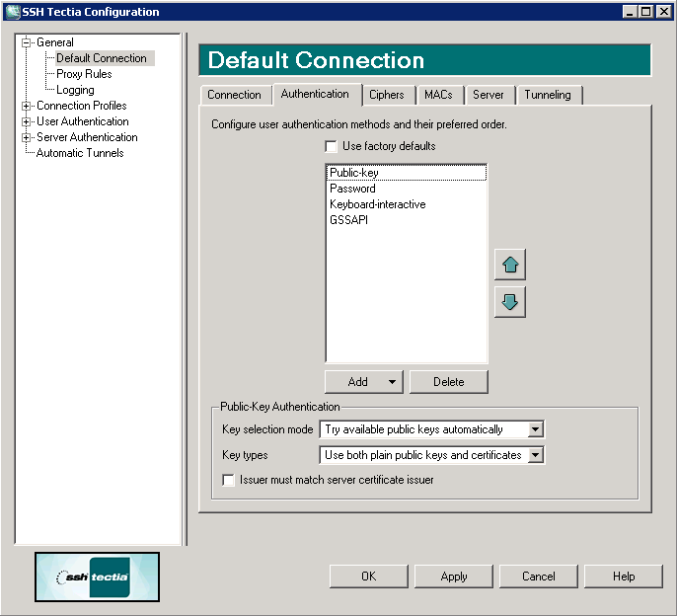Open Help for this dialog
The height and width of the screenshot is (616, 677).
[624, 577]
